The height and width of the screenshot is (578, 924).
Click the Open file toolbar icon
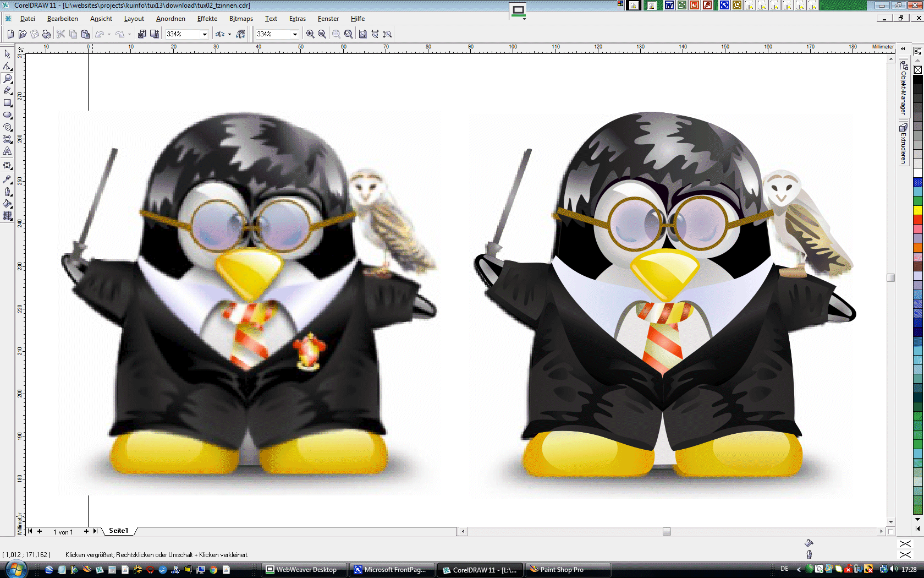point(23,34)
